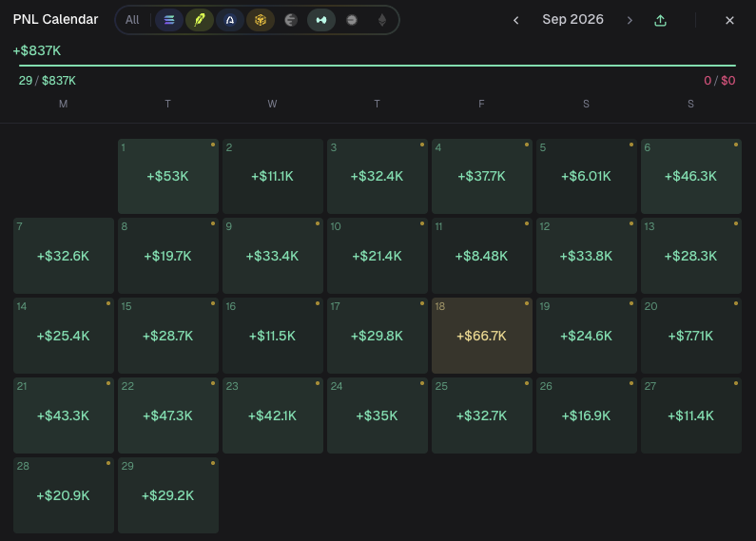Open day 11 cell with +$8.48K
Image resolution: width=756 pixels, height=541 pixels.
[482, 256]
